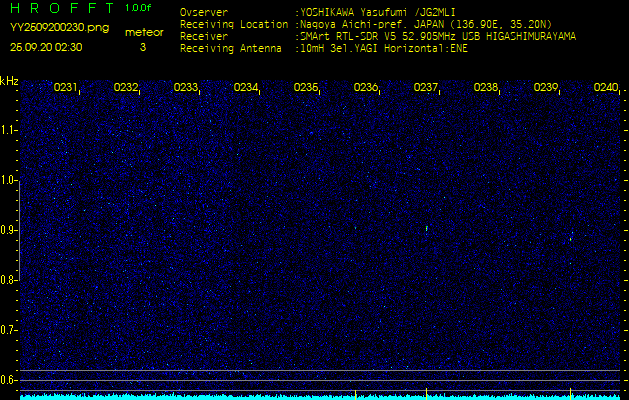
Task: Click the Receiving Antenna info line
Action: pos(323,47)
